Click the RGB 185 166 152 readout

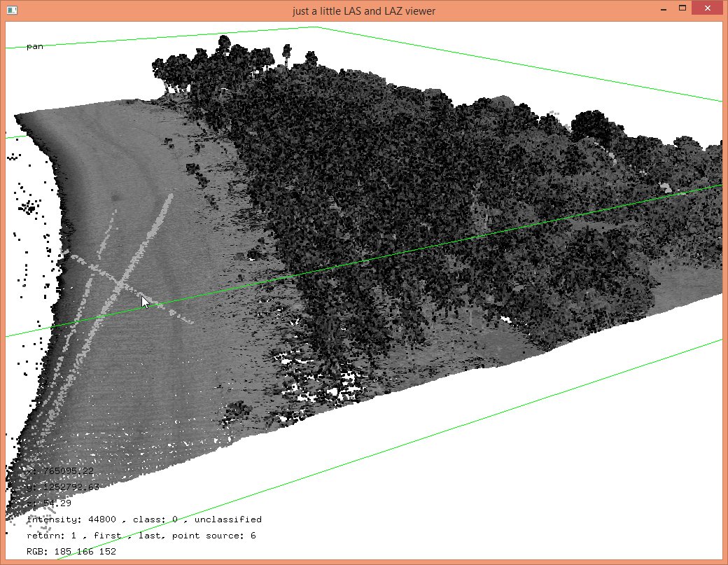[x=66, y=552]
